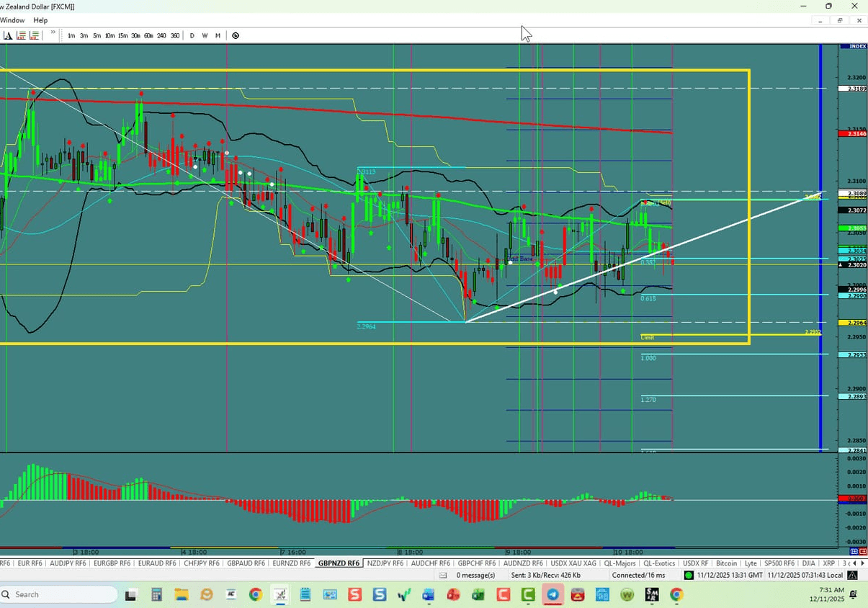Click the right scroll arrow on the symbol tab bar

coord(862,563)
